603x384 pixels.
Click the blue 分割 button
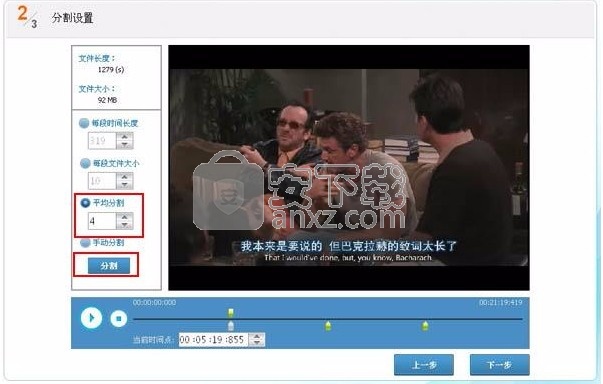pyautogui.click(x=109, y=266)
